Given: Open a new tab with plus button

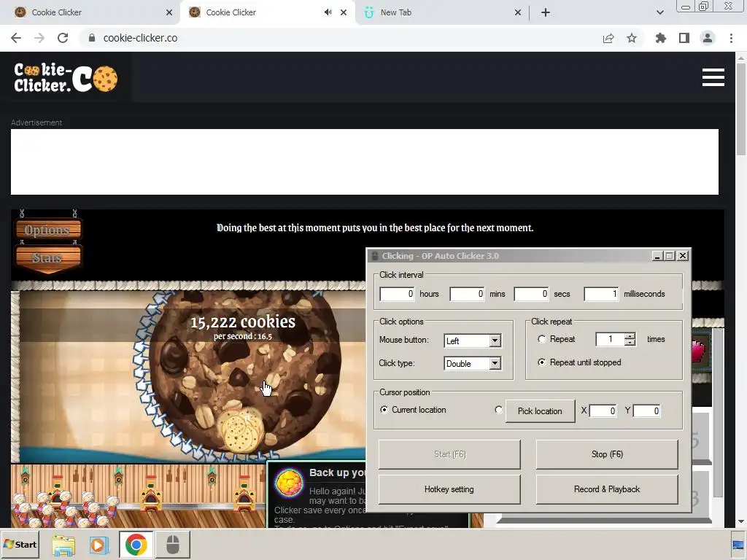Looking at the screenshot, I should point(546,12).
